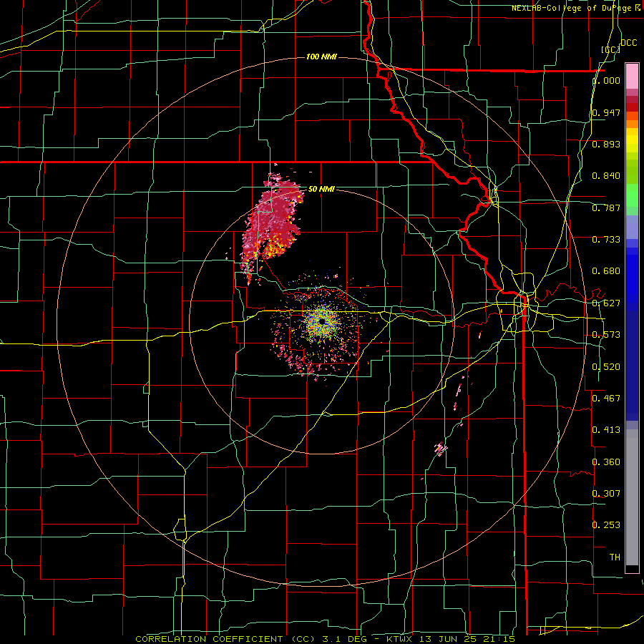644x644 pixels.
Task: Click the NEXLAB-College of DuPage label
Action: tap(575, 8)
